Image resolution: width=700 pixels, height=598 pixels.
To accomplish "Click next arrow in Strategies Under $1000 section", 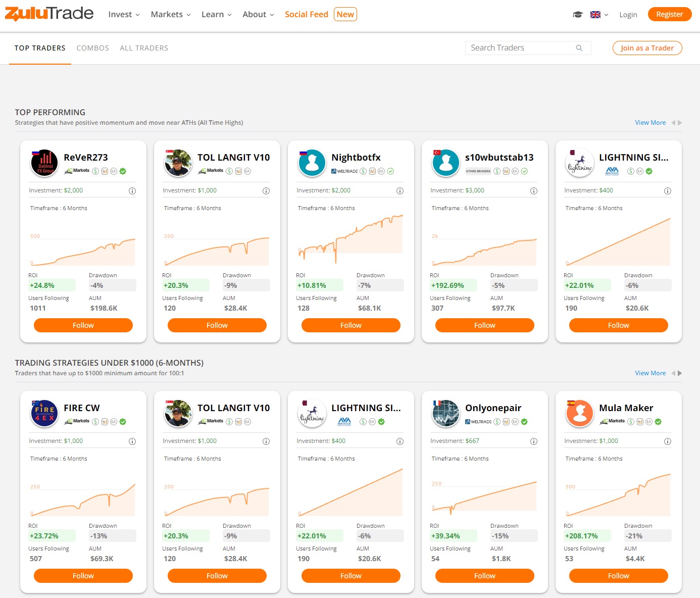I will coord(680,373).
